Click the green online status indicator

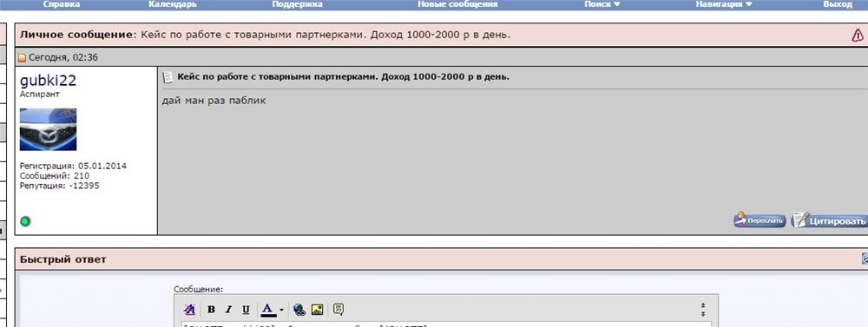click(25, 221)
